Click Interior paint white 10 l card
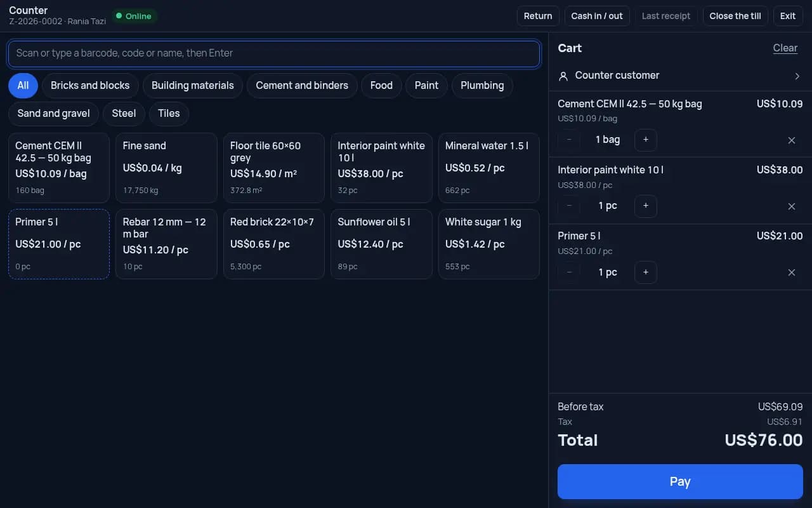 point(381,168)
